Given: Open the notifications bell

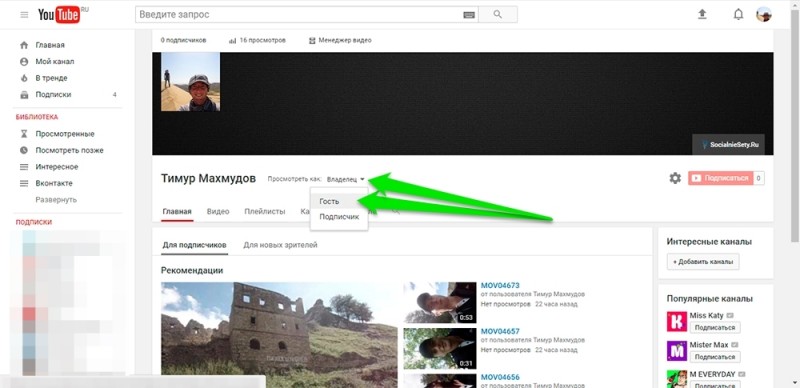Looking at the screenshot, I should click(x=738, y=14).
